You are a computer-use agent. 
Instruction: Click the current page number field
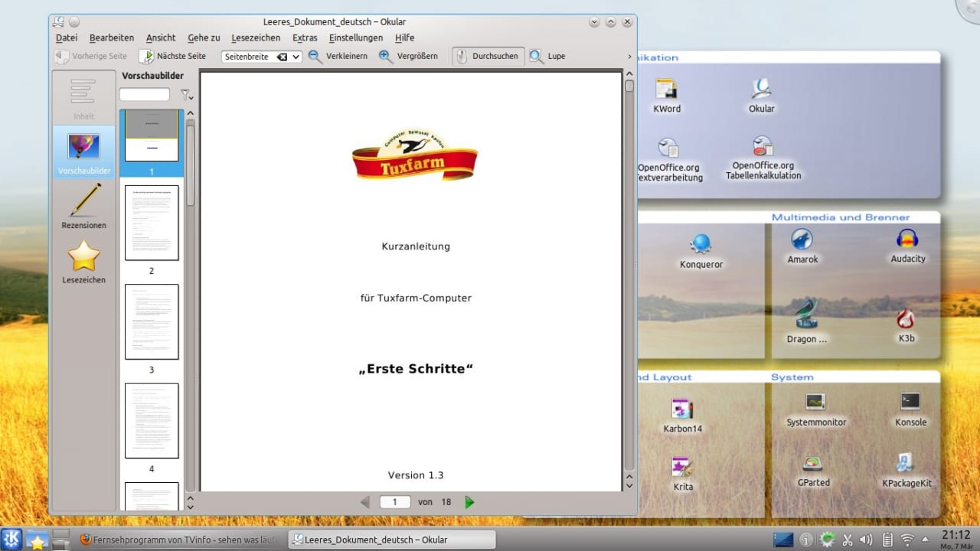click(395, 502)
